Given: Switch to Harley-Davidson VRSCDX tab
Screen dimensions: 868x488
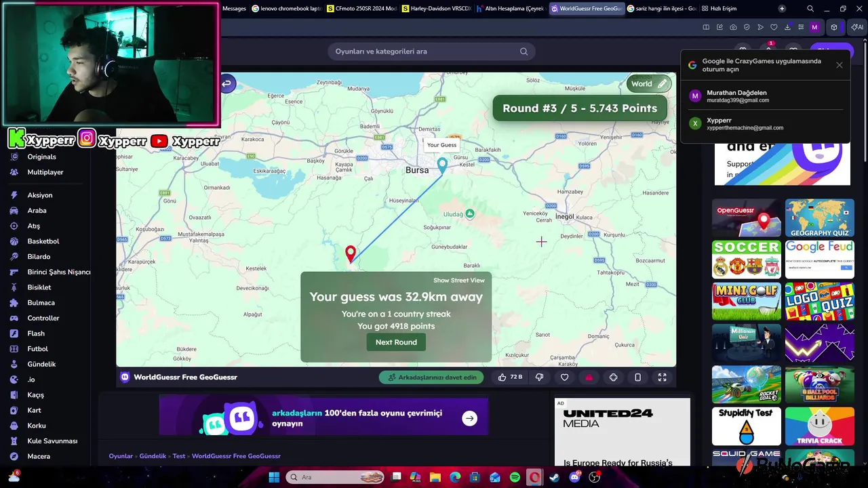Looking at the screenshot, I should pos(437,9).
